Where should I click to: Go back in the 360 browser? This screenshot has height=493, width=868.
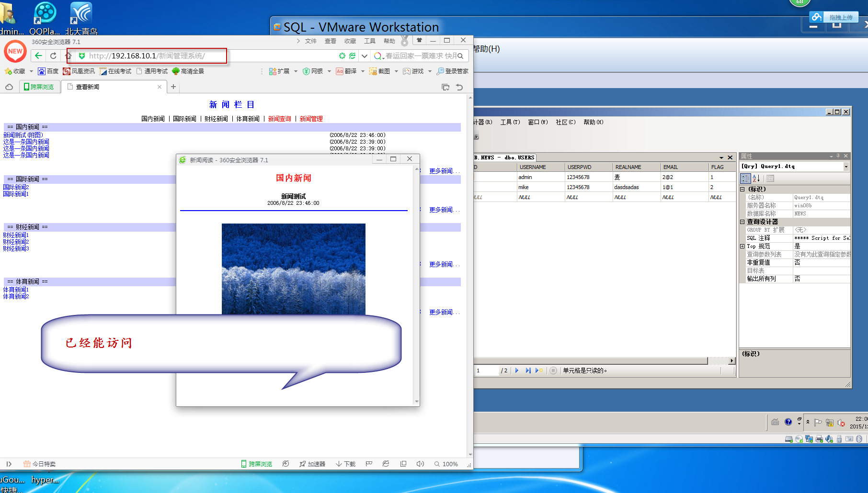(x=38, y=56)
